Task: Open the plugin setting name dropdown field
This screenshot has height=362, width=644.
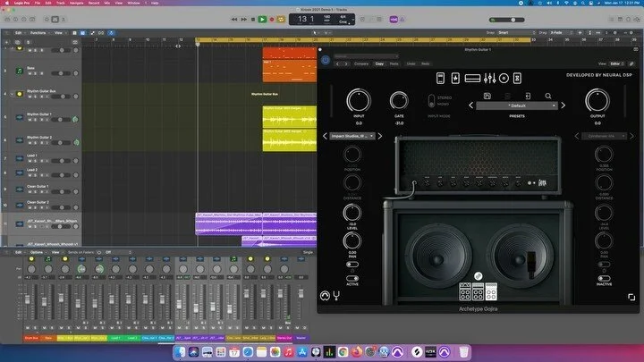Action: tap(366, 56)
